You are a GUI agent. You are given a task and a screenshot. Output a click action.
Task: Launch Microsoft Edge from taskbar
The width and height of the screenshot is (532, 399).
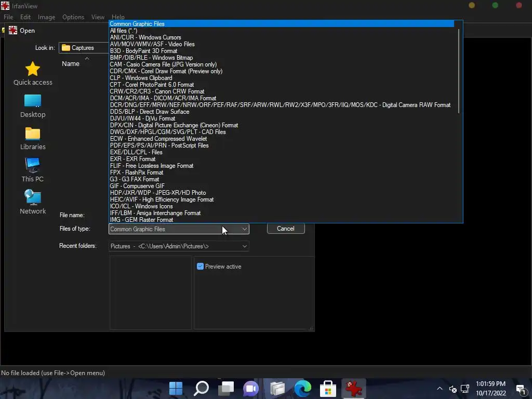[x=303, y=388]
